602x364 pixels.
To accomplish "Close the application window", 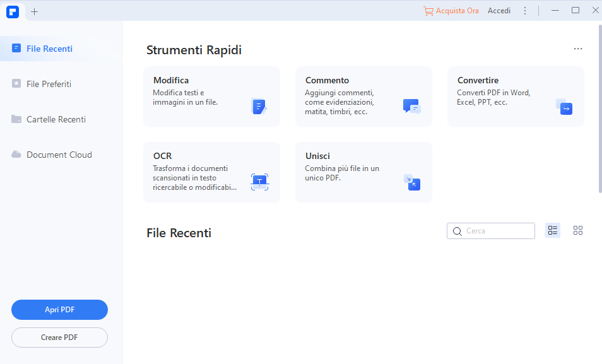I will click(596, 10).
